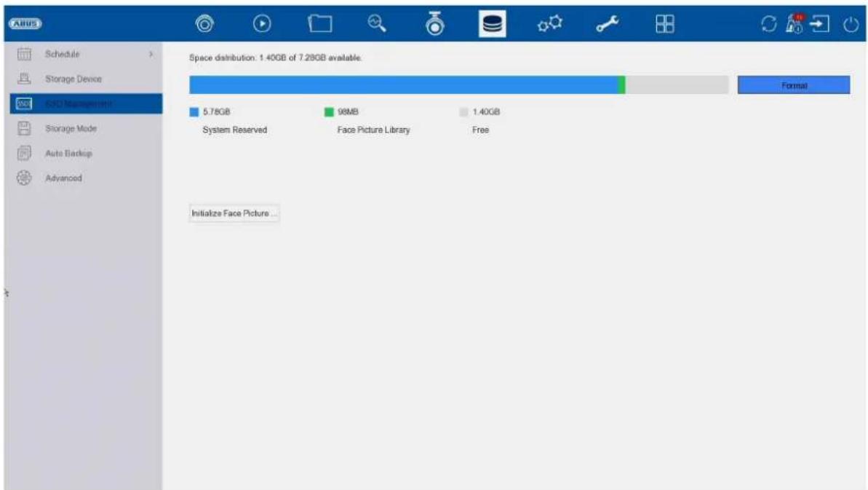
Task: Click the SSD Management sidebar icon
Action: [x=24, y=103]
